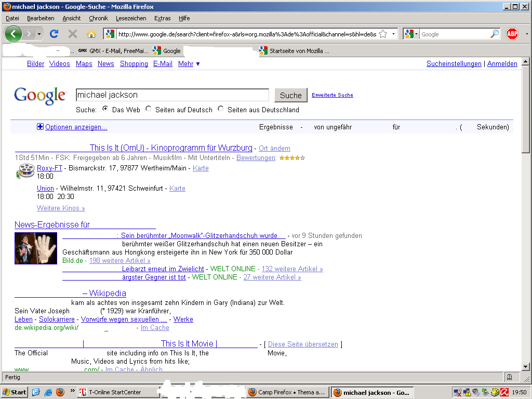Expand 'Optionen anzeigen...' with the plus icon
532x399 pixels.
point(40,127)
